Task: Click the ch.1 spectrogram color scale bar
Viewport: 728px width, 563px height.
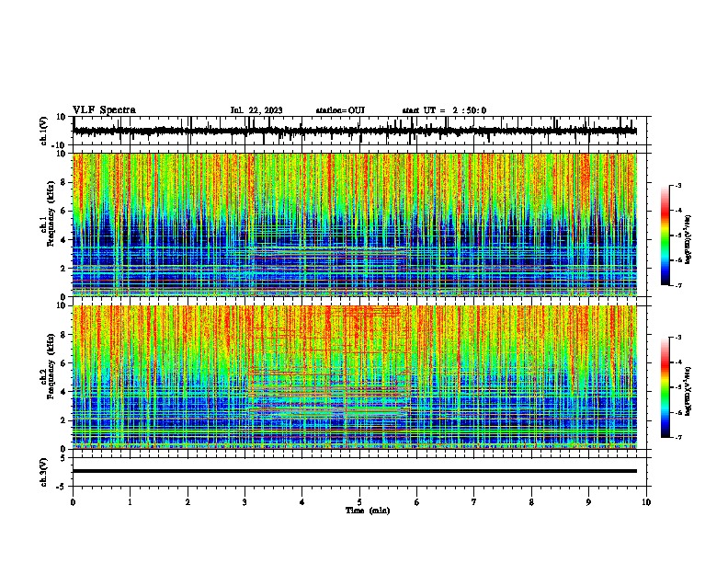Action: point(665,236)
